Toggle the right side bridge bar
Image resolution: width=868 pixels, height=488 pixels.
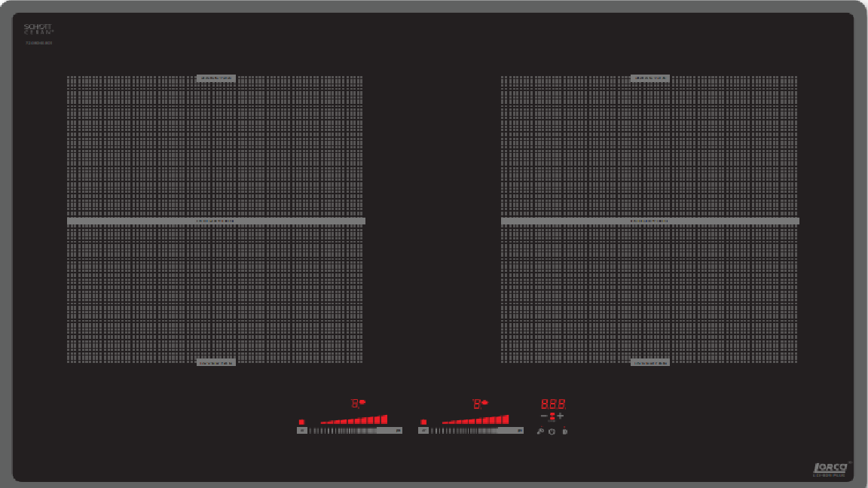pos(649,221)
